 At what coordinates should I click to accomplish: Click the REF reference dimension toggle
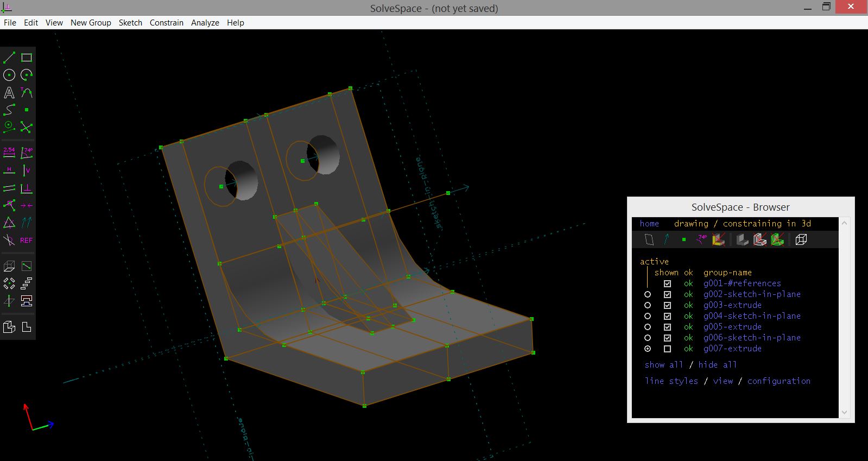27,240
